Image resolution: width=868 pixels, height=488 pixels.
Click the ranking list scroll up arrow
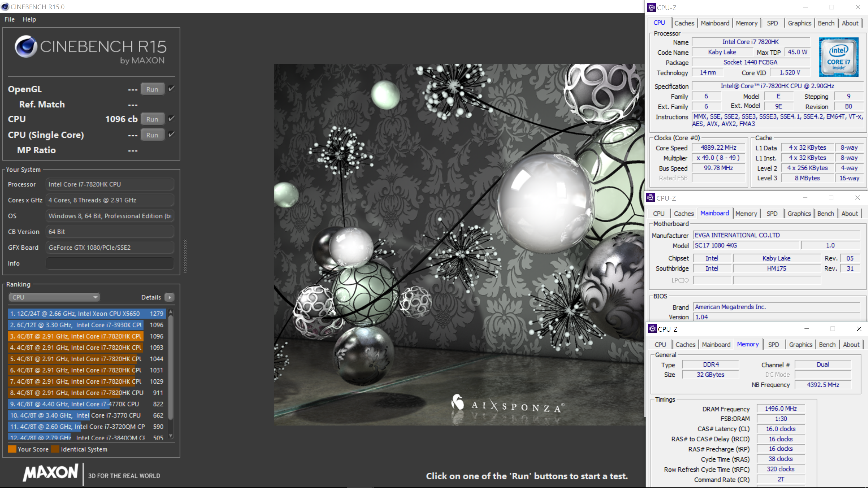click(x=170, y=312)
